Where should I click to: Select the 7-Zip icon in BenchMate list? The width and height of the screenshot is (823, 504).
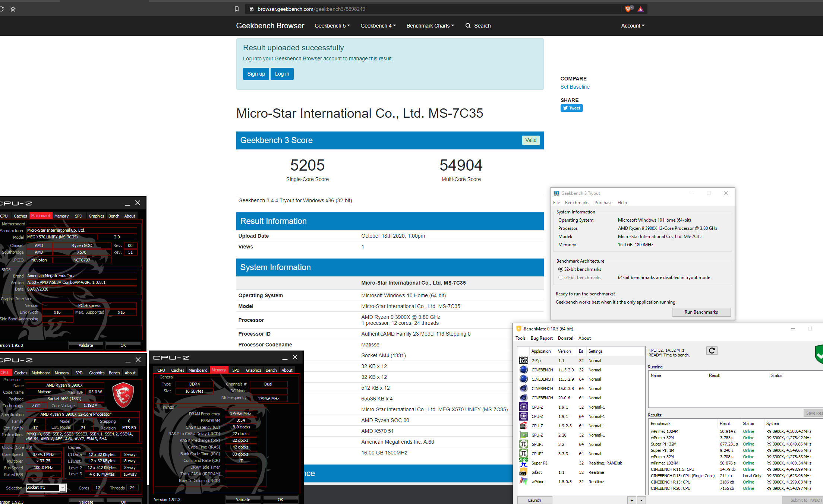click(524, 361)
